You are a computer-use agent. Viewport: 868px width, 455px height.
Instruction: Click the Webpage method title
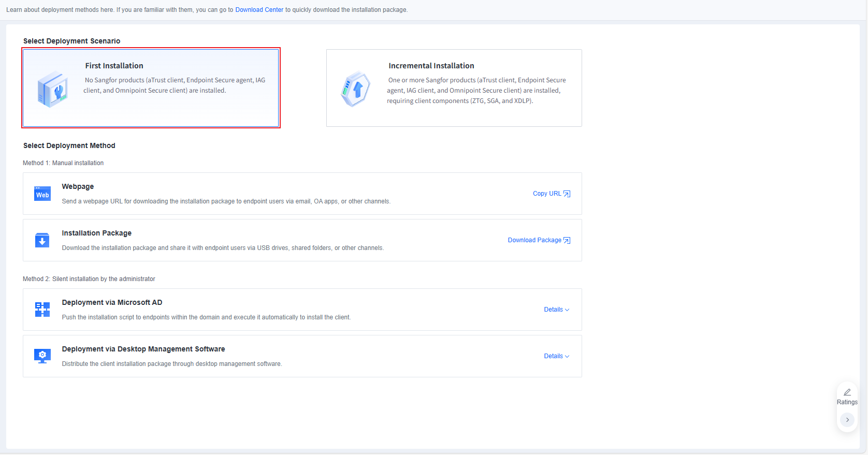pos(78,186)
